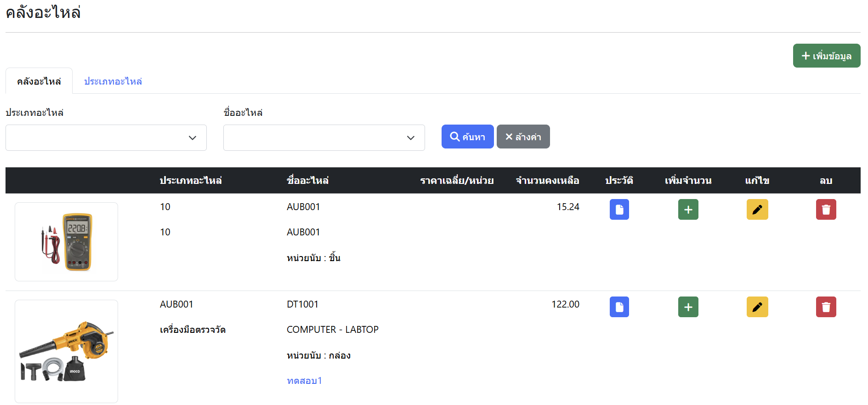Click the ราคาเฉลี่ย/หน่วย column header
Screen dimensions: 868x405
[x=456, y=181]
